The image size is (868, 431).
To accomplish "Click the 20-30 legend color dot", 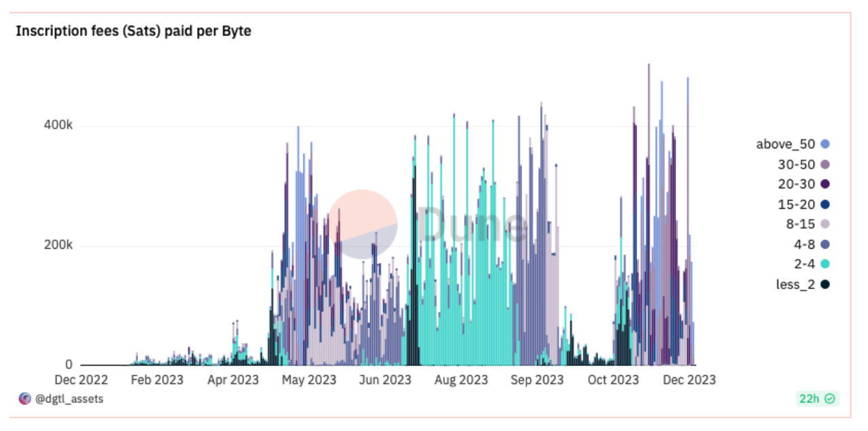I will (x=825, y=184).
